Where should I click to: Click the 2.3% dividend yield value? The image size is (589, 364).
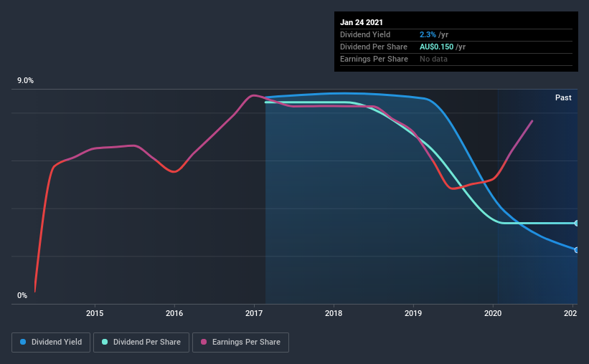(x=428, y=34)
